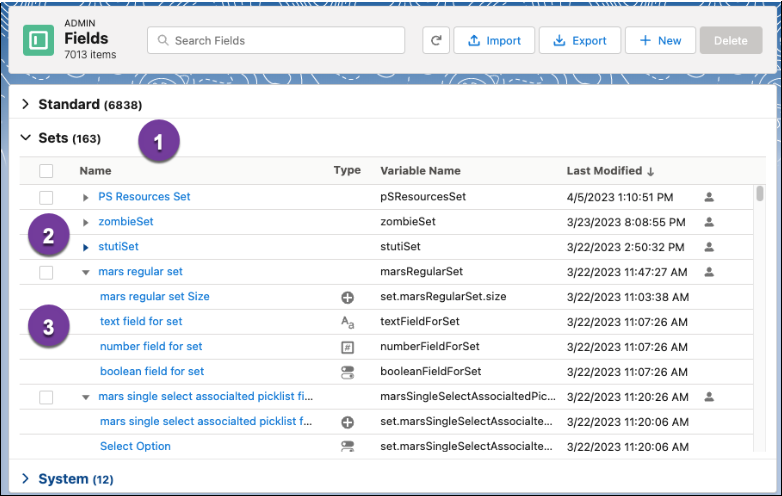This screenshot has width=782, height=496.
Task: Click variable name zombieSet
Action: pyautogui.click(x=408, y=221)
